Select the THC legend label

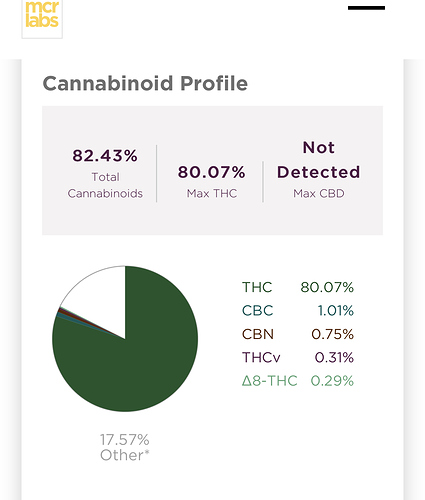257,287
